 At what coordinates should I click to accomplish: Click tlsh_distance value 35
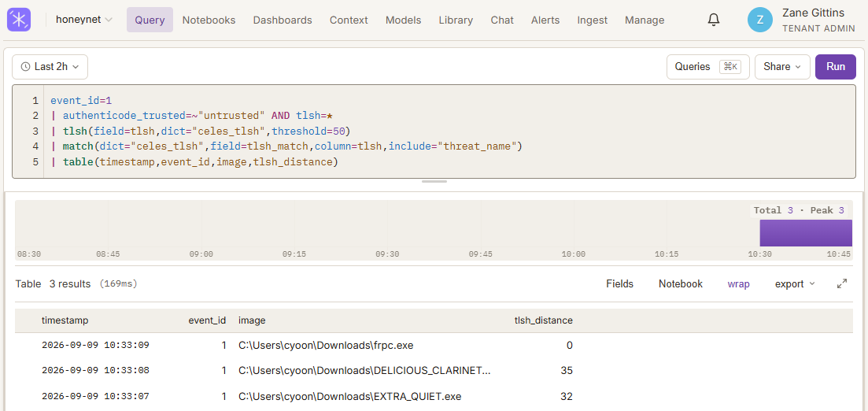[567, 370]
